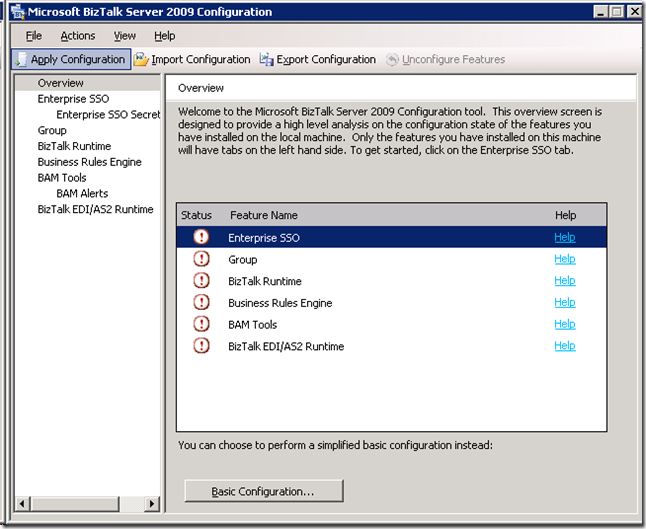Open the View menu
This screenshot has height=529, width=646.
pos(125,36)
